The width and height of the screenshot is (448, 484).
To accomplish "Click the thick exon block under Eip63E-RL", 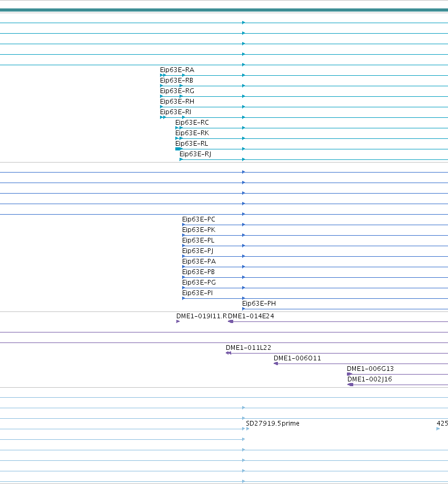I will (178, 149).
